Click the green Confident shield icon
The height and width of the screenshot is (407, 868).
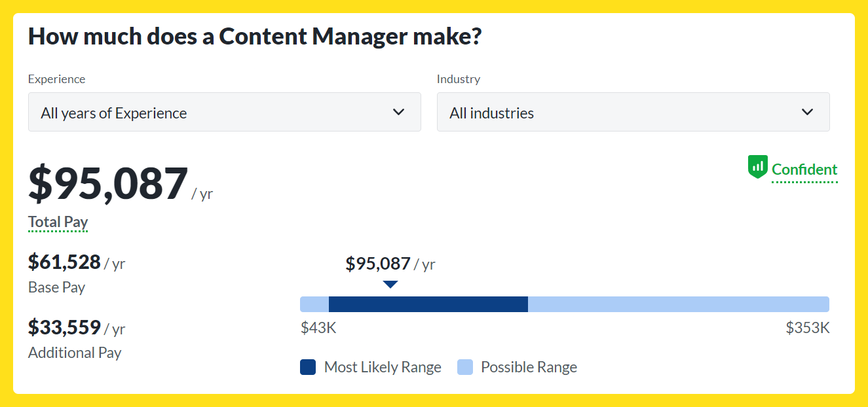point(757,167)
